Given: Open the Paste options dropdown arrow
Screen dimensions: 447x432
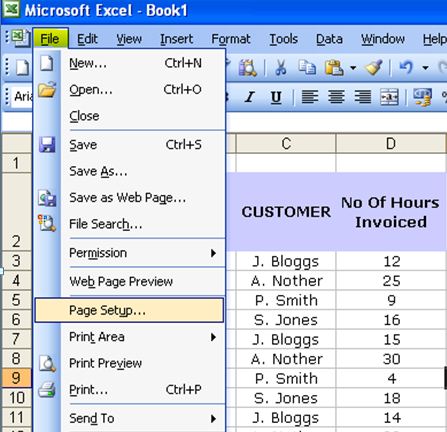Looking at the screenshot, I should (x=353, y=68).
